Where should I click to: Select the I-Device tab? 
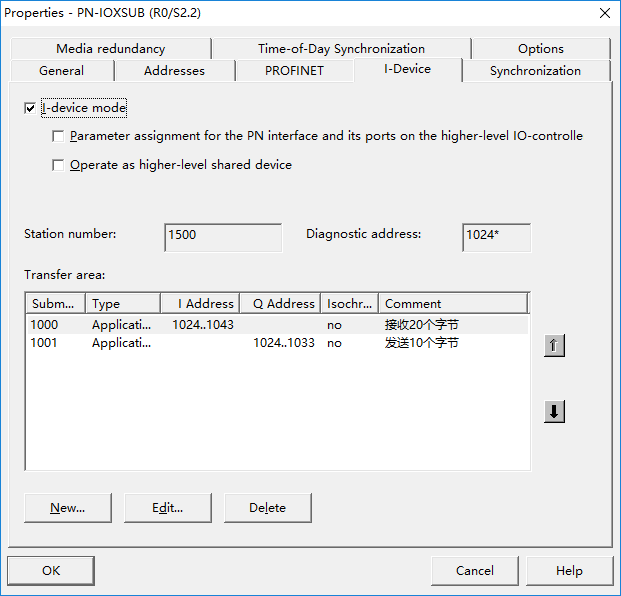click(x=408, y=69)
